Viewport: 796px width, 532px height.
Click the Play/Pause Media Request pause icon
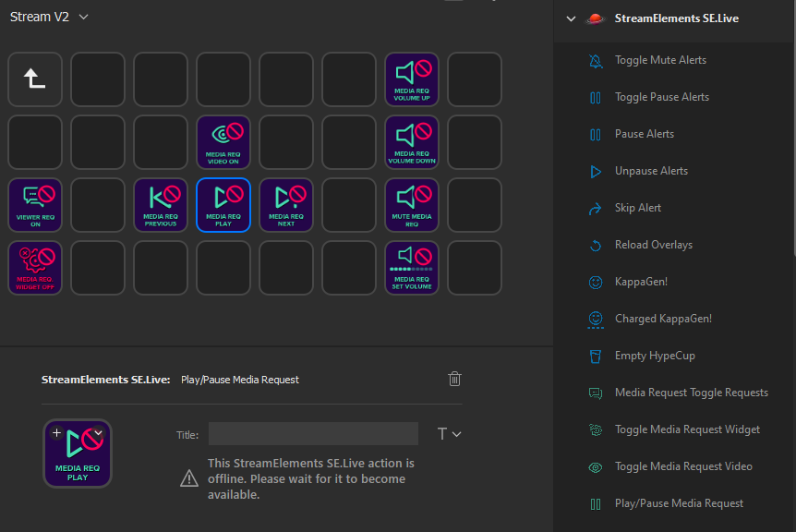[596, 504]
